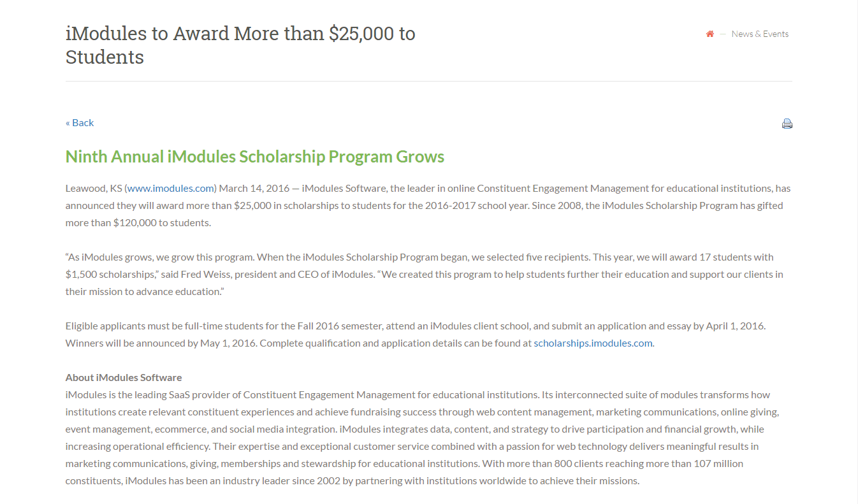The image size is (858, 504).
Task: Click the green Ninth Annual Scholarship heading
Action: pyautogui.click(x=255, y=157)
